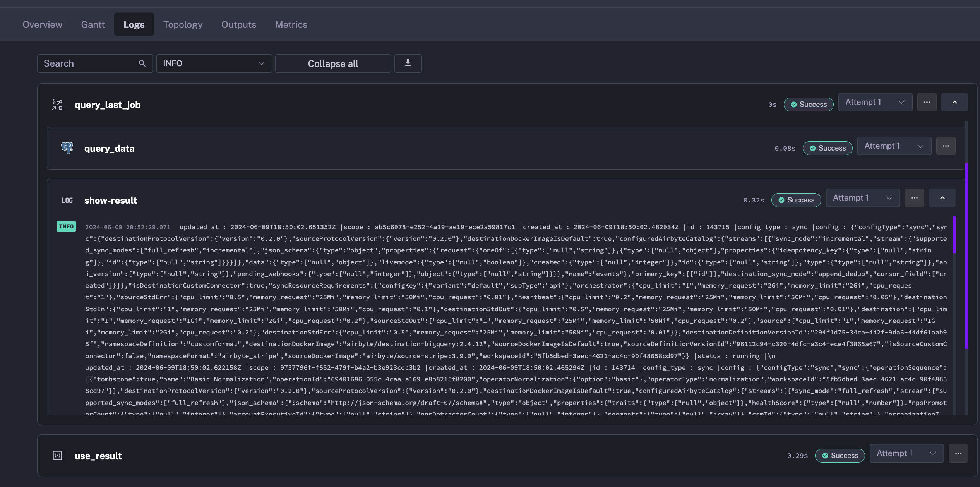Viewport: 980px width, 487px height.
Task: Open the Metrics tab
Action: (x=291, y=24)
